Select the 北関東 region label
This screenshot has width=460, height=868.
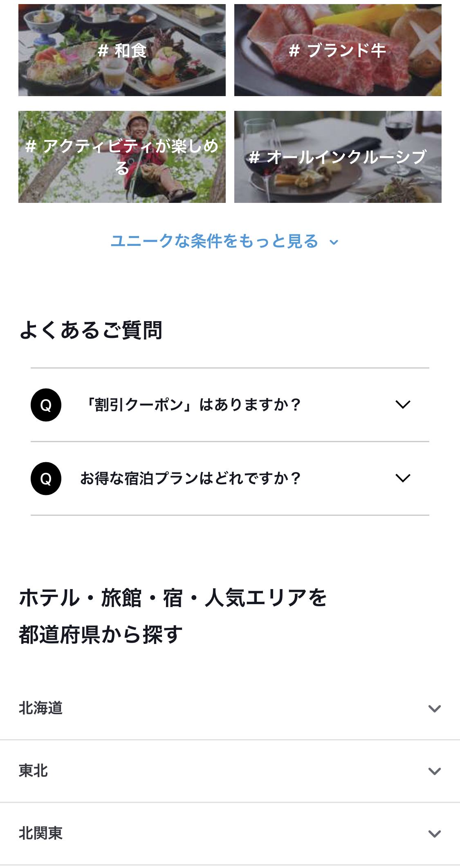point(41,833)
